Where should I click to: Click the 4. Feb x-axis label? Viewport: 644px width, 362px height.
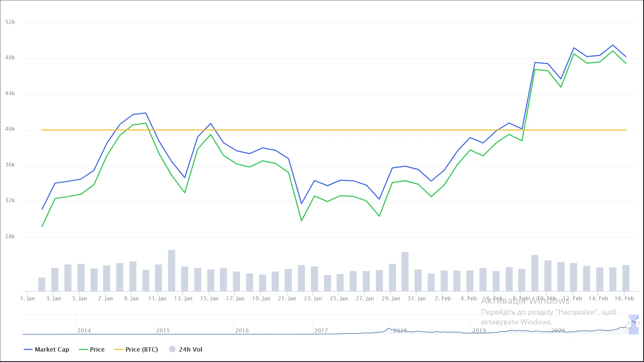pos(469,298)
